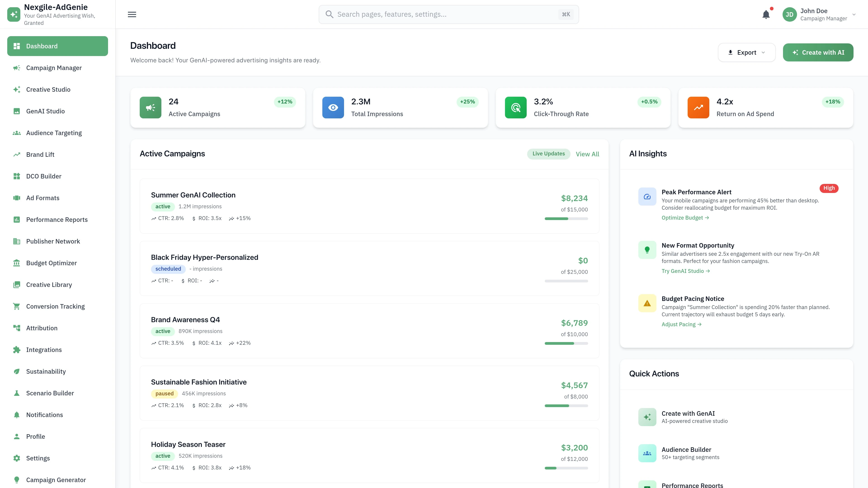Screen dimensions: 868x488
Task: Open the GenAI Studio panel from sidebar
Action: tap(45, 111)
